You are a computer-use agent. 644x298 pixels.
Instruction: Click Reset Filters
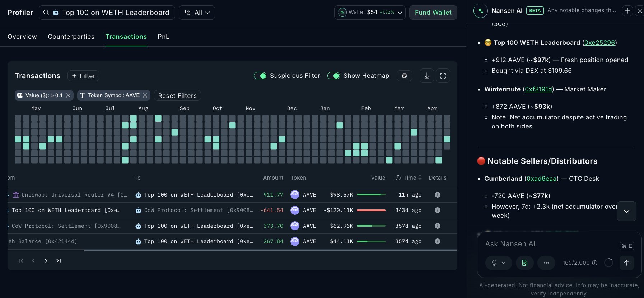[x=177, y=96]
